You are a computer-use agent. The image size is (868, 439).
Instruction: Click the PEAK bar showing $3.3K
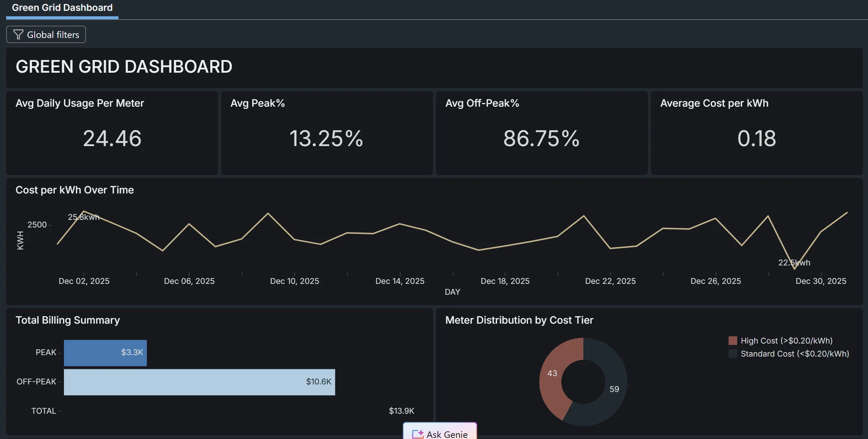pyautogui.click(x=105, y=353)
